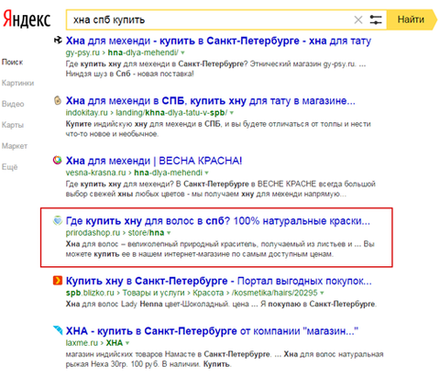
Task: Click the 'ХНА' breadcrumb under laxme.ru
Action: tap(114, 343)
